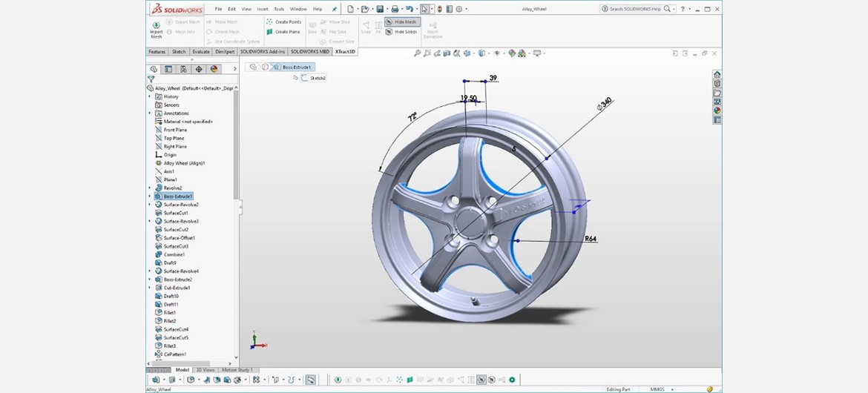Switch to the Evaluate tab

(201, 52)
